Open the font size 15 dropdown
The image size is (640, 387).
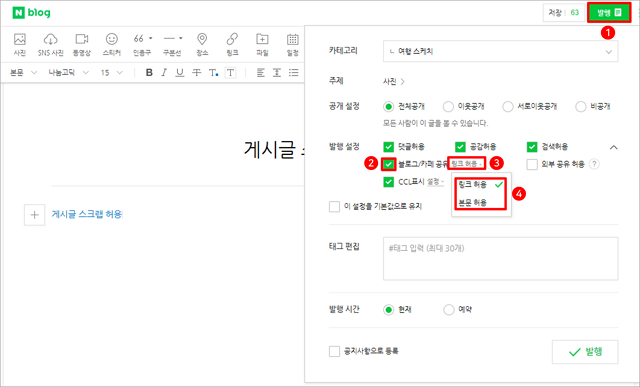tap(111, 73)
